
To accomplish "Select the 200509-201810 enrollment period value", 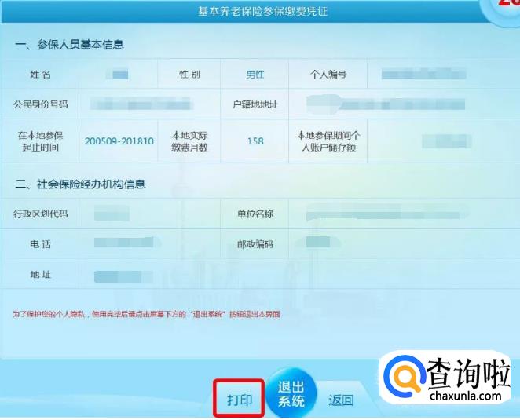I will 119,141.
